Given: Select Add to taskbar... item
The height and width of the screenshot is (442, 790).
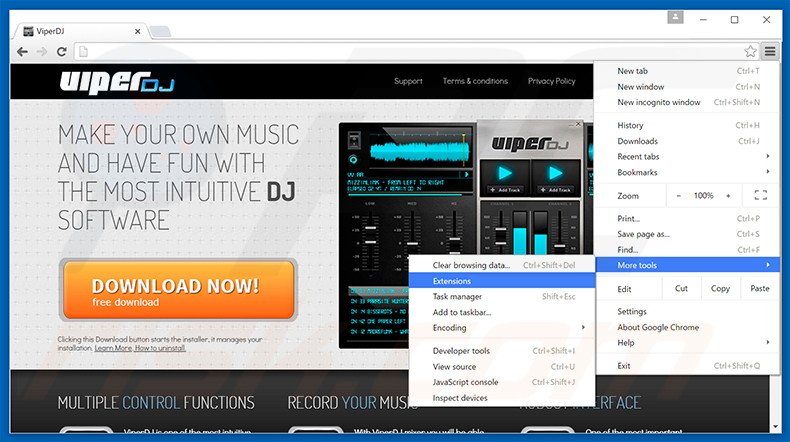Looking at the screenshot, I should pyautogui.click(x=502, y=312).
